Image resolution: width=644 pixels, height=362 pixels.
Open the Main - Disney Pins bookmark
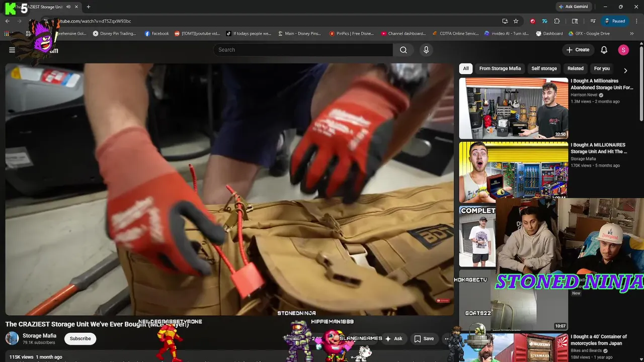(299, 34)
